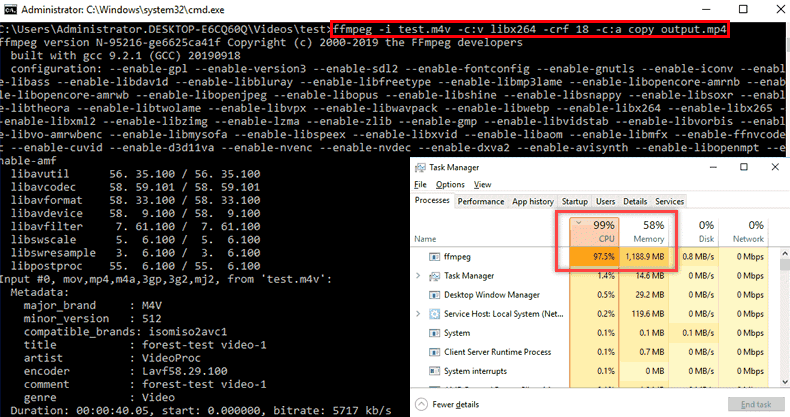Click the 'artist : VideoProc' metadata line
790x417 pixels.
112,358
